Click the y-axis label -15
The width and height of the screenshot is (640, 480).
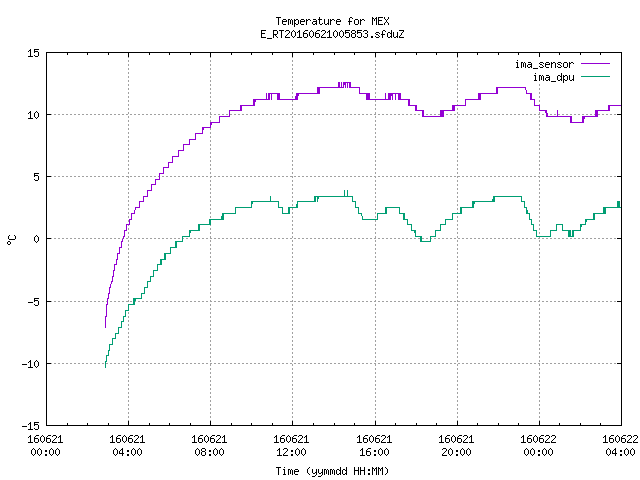(31, 426)
